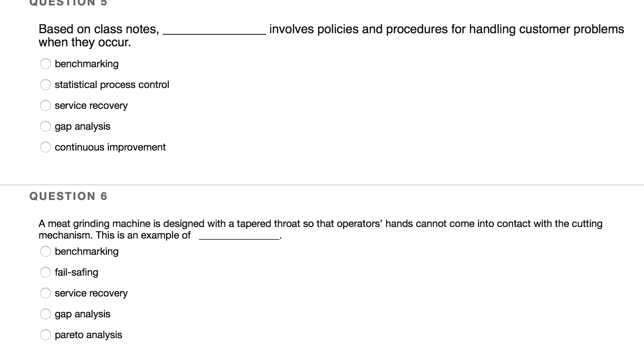Select service recovery as Question 5 answer
The width and height of the screenshot is (644, 349).
[x=46, y=105]
